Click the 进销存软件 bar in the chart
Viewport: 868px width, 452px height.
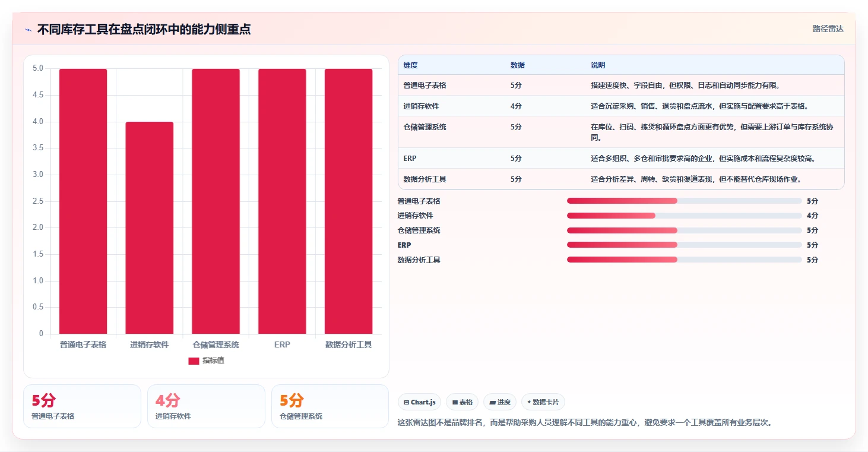150,228
